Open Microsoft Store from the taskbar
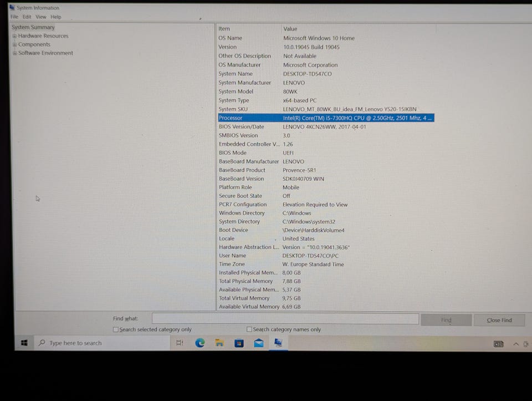532x401 pixels. [x=239, y=343]
